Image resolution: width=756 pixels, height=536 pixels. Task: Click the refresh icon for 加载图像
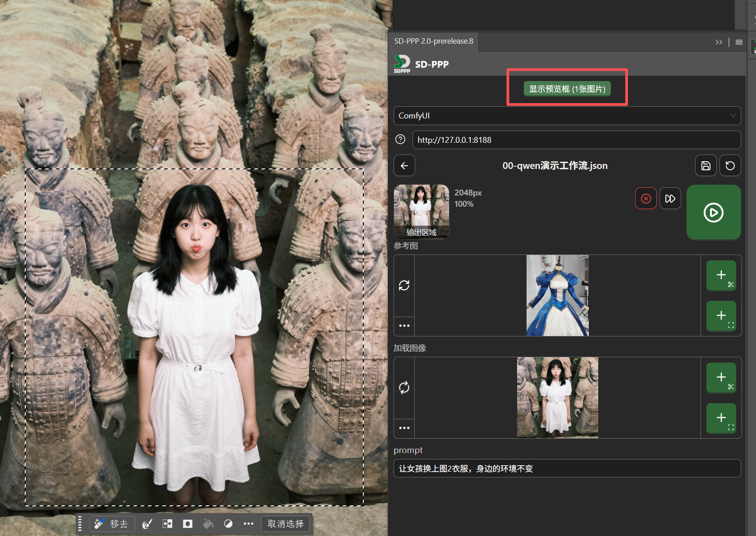click(404, 387)
